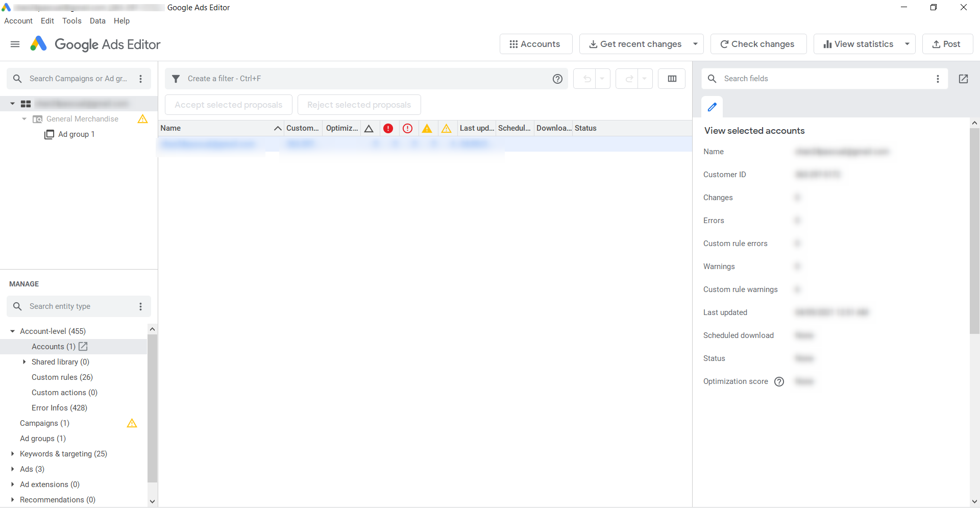Open the Help menu
The width and height of the screenshot is (980, 508).
coord(121,21)
